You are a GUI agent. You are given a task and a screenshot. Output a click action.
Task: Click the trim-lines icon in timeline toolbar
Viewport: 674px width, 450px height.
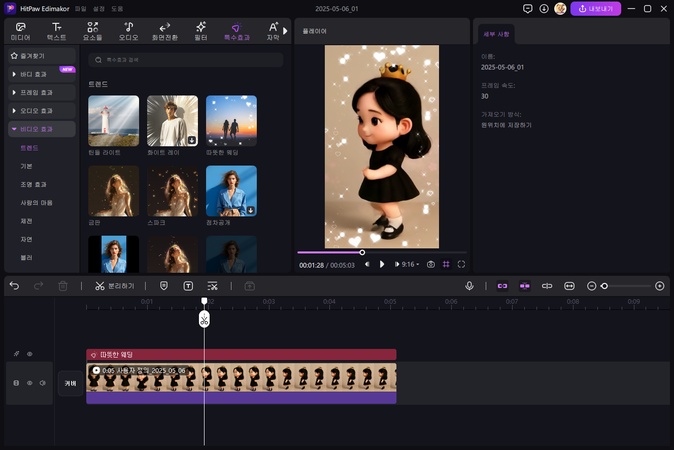tap(212, 286)
